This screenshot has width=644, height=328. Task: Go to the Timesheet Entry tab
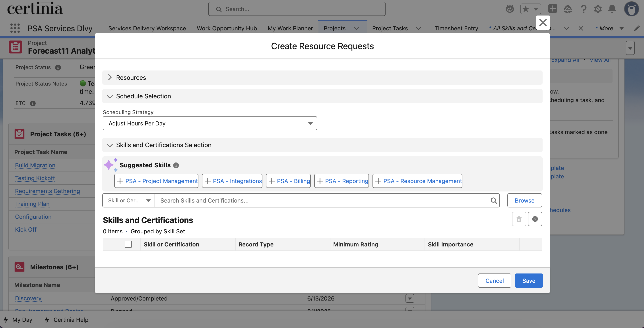pos(456,29)
